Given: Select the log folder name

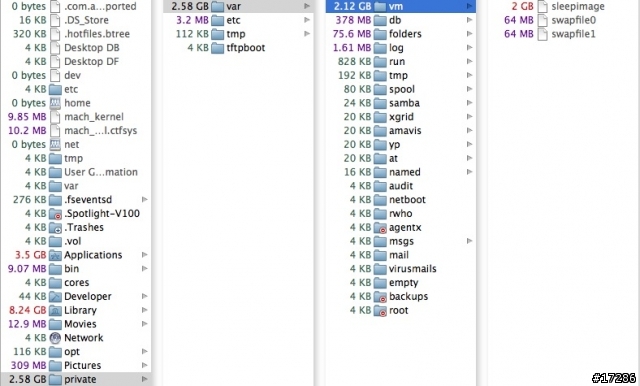Looking at the screenshot, I should (396, 48).
